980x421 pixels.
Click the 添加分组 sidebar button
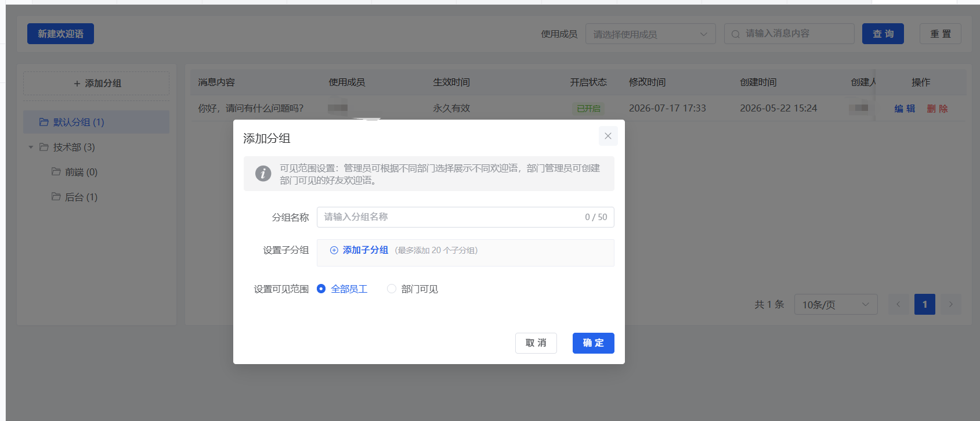coord(96,83)
